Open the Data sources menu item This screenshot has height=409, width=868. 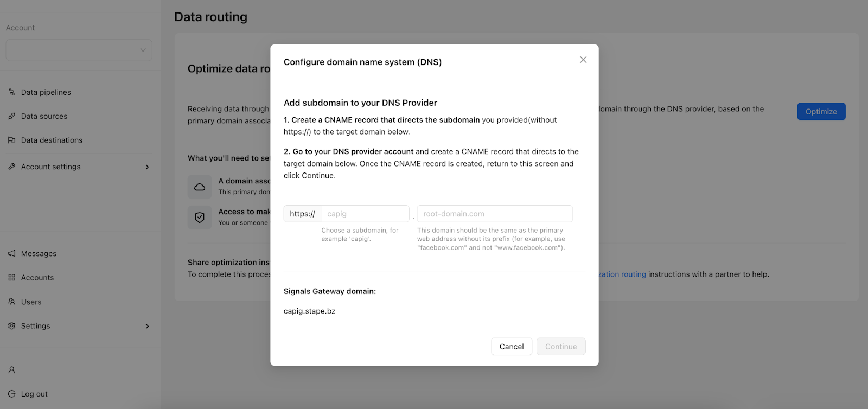44,116
